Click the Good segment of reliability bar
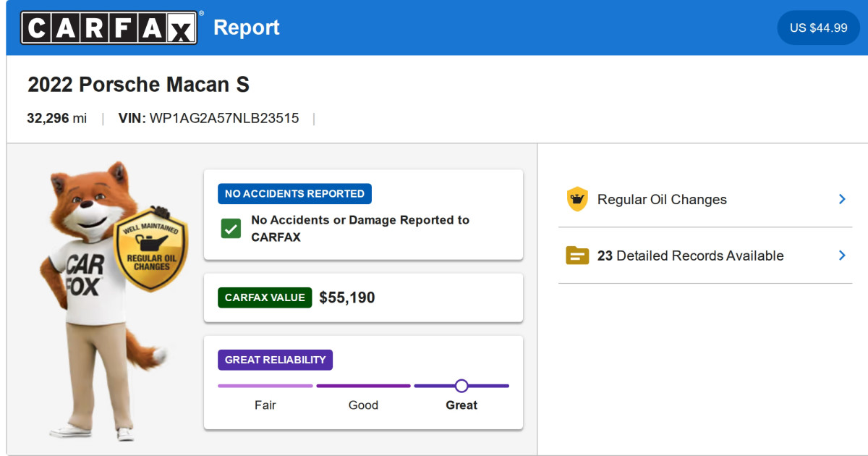The height and width of the screenshot is (456, 868). [363, 386]
